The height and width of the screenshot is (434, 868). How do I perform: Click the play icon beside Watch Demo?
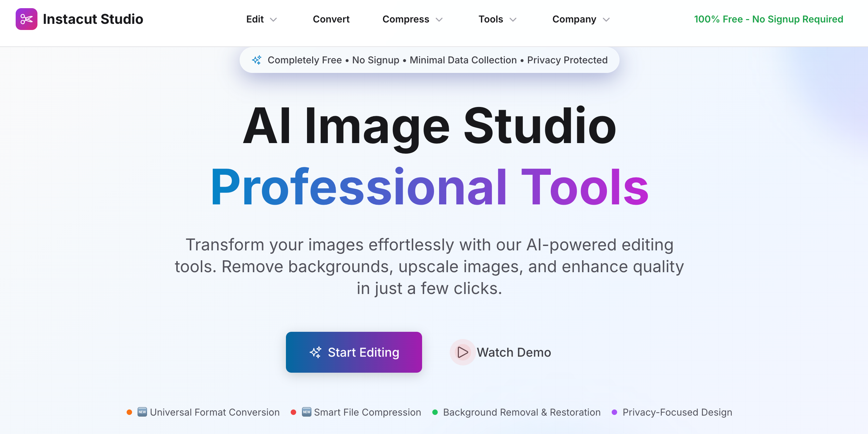coord(463,352)
